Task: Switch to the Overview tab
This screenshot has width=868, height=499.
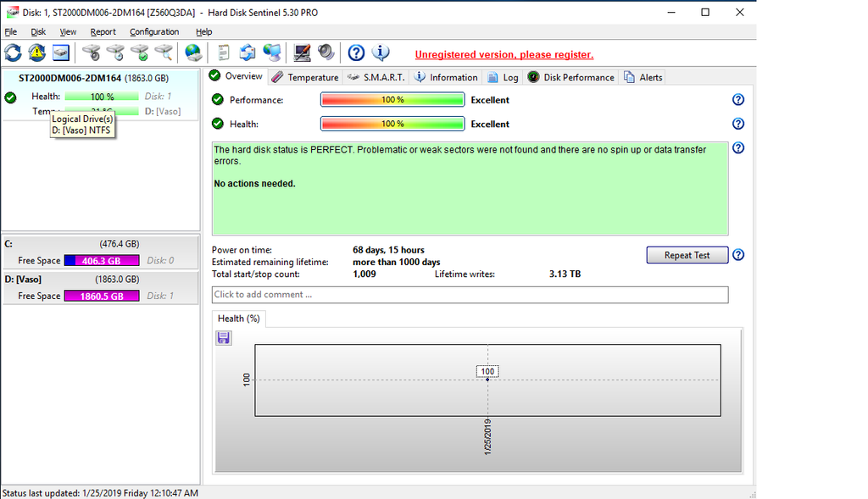Action: pos(236,76)
